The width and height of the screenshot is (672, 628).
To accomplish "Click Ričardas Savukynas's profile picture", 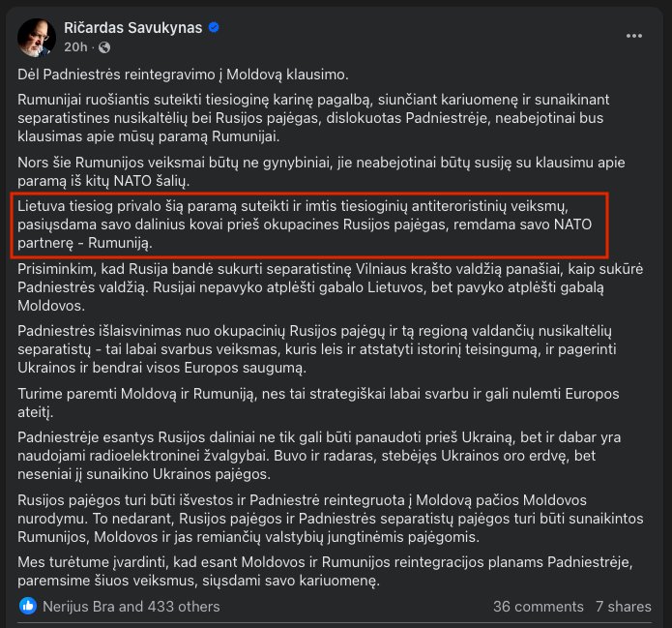I will (x=37, y=36).
